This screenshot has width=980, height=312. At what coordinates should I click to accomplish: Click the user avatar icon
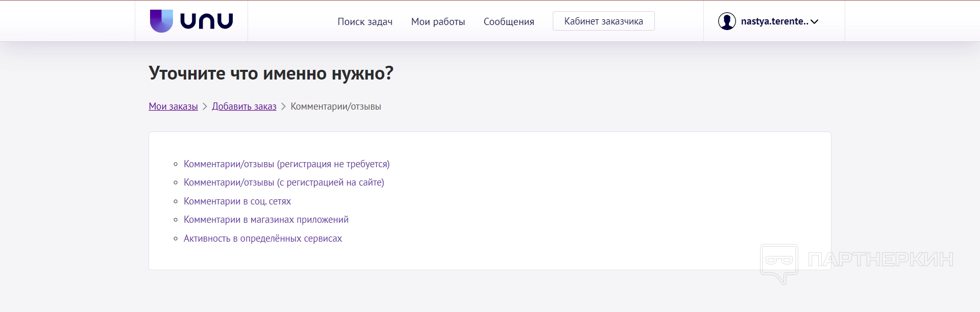point(726,21)
